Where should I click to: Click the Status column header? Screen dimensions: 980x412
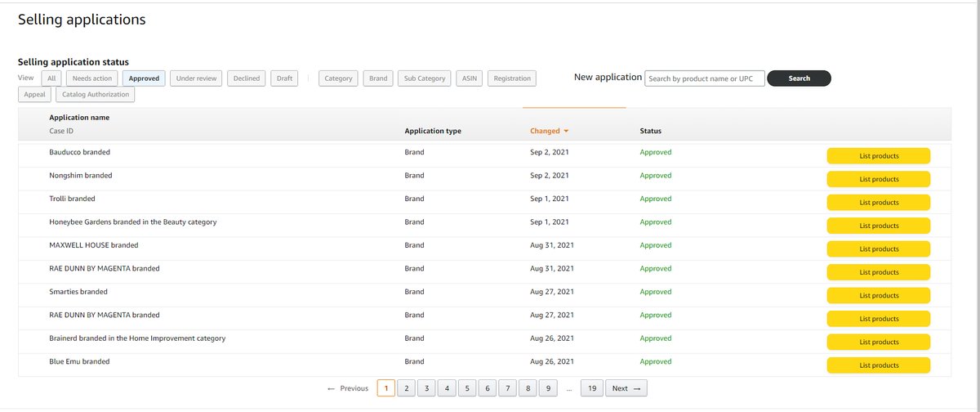(651, 131)
